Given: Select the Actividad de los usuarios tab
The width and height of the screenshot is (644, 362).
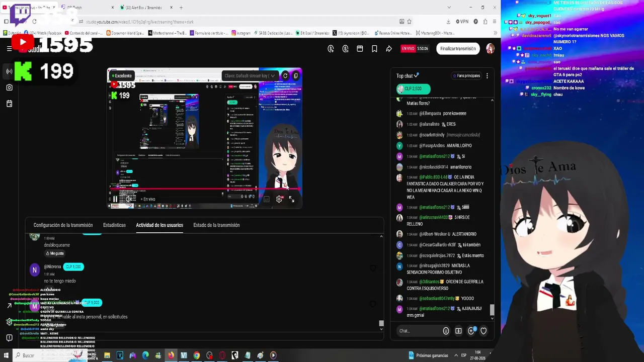Looking at the screenshot, I should tap(159, 225).
